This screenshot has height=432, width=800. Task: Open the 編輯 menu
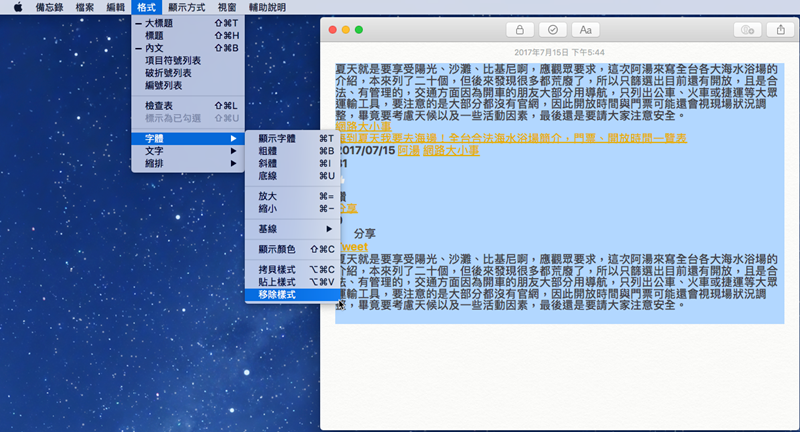pyautogui.click(x=116, y=7)
